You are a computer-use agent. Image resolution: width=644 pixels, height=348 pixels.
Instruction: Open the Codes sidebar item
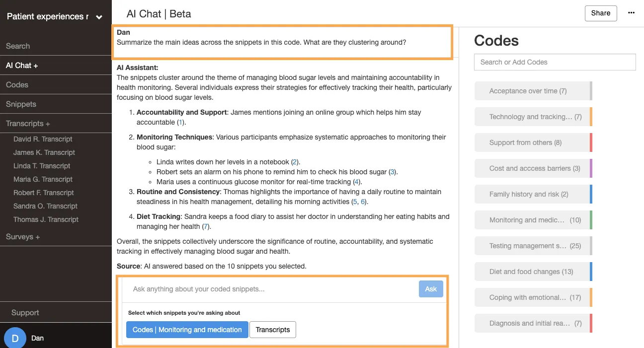tap(17, 84)
